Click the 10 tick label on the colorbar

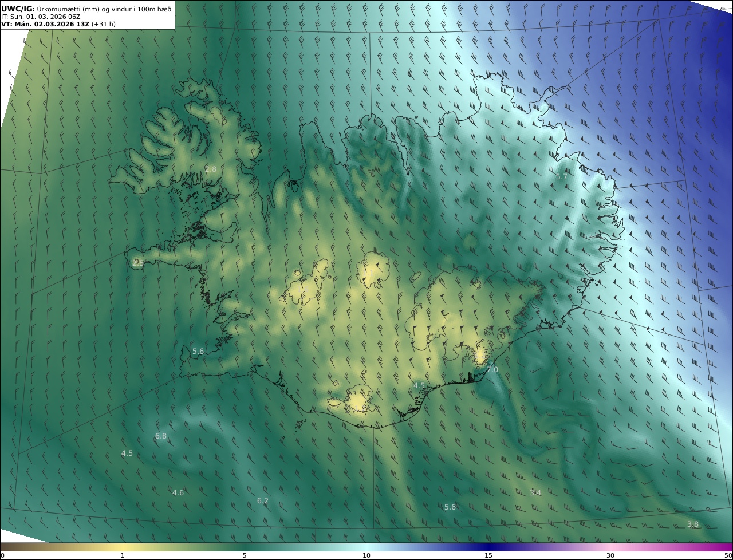[x=366, y=555]
